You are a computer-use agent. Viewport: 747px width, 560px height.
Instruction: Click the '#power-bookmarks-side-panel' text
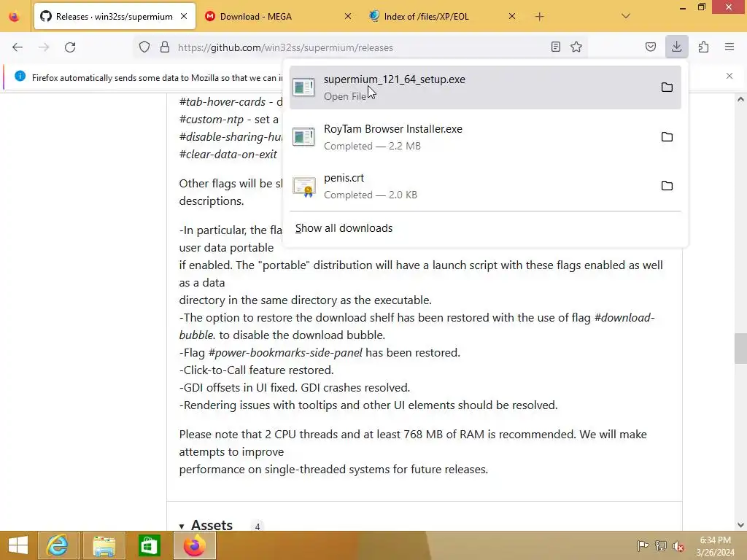[x=285, y=353]
